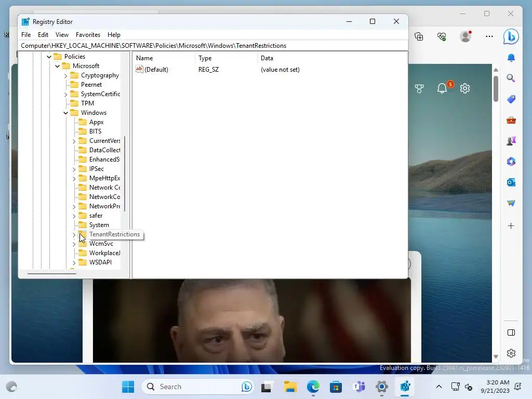Show hidden system tray icons
This screenshot has width=532, height=399.
[438, 387]
